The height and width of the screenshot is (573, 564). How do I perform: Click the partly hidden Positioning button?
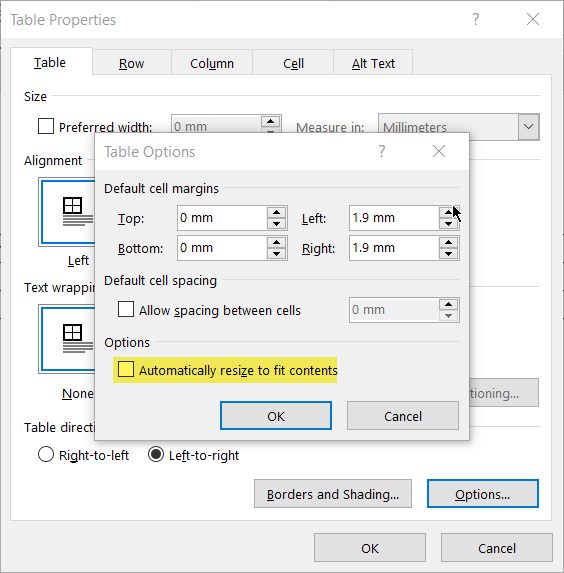pos(504,393)
